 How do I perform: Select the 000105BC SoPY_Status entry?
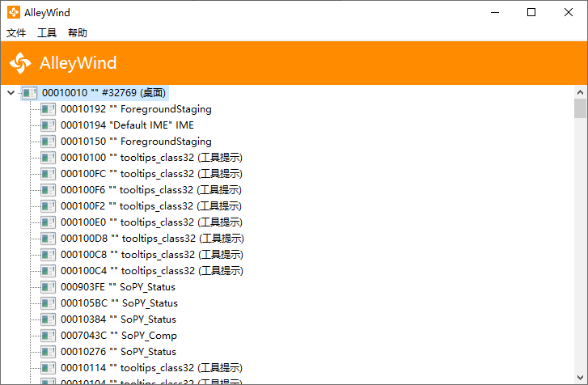(119, 303)
